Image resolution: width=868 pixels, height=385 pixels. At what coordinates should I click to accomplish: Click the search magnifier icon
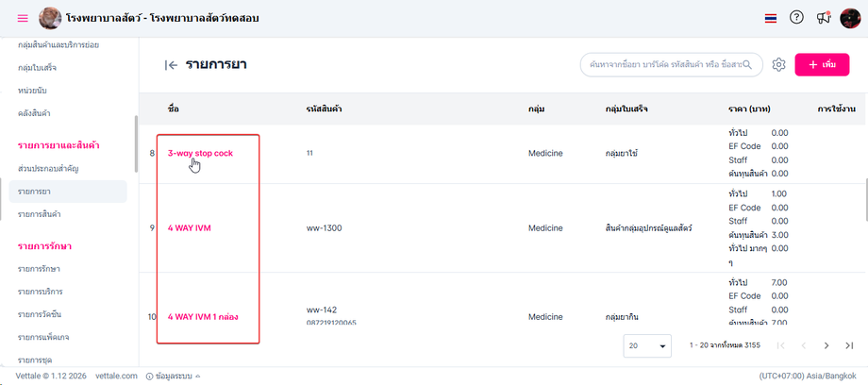747,64
